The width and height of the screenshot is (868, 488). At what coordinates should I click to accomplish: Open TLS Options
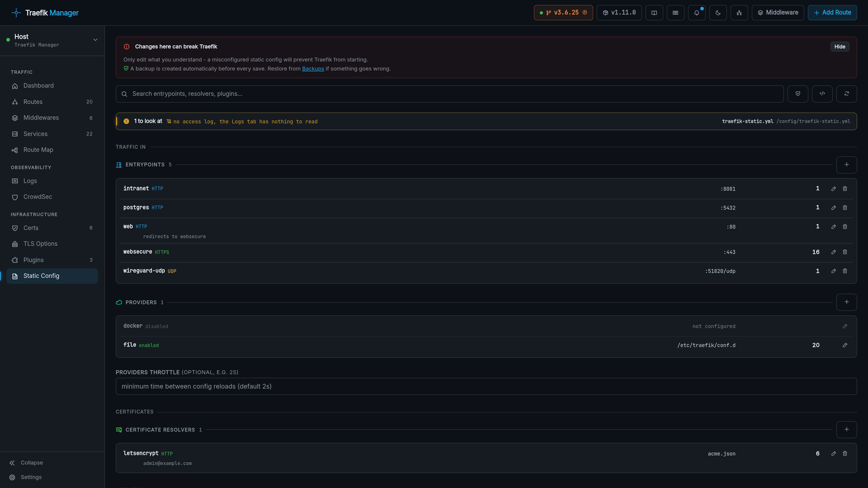[52, 244]
